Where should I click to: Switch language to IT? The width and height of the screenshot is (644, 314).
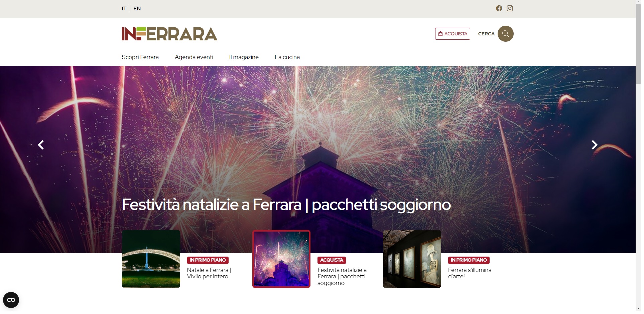[124, 9]
